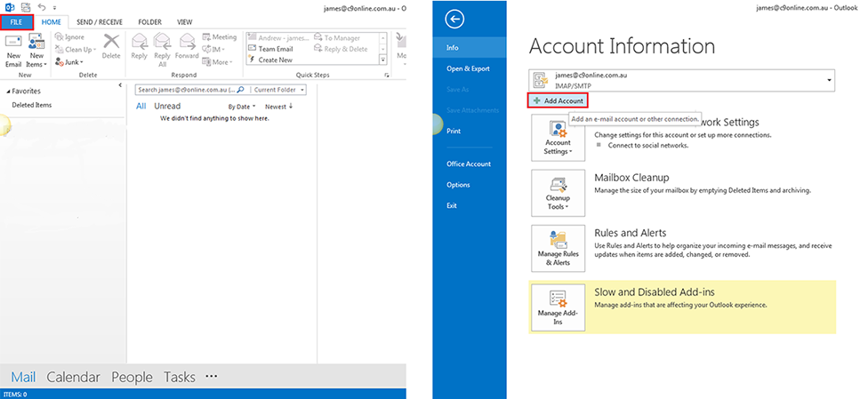Open People in navigation bar
The image size is (868, 399).
pyautogui.click(x=132, y=377)
